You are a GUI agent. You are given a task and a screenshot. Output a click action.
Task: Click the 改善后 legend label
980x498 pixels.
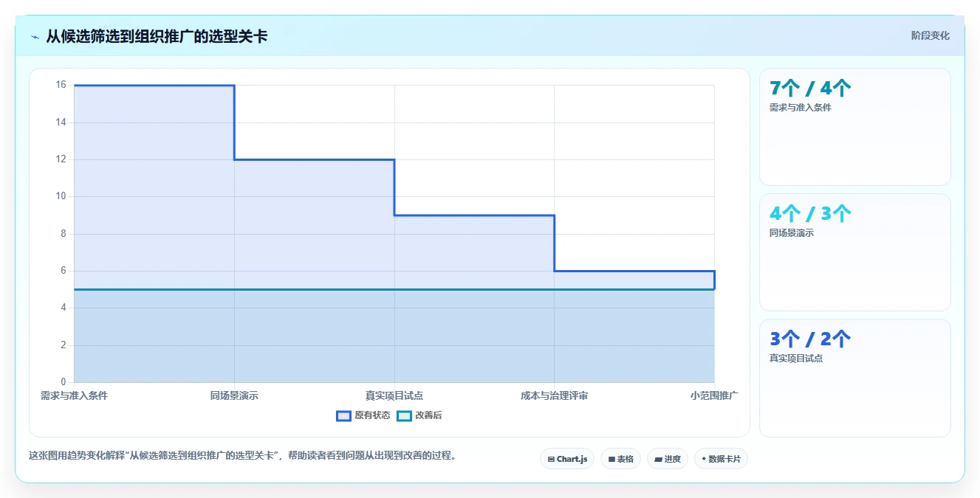(x=428, y=415)
